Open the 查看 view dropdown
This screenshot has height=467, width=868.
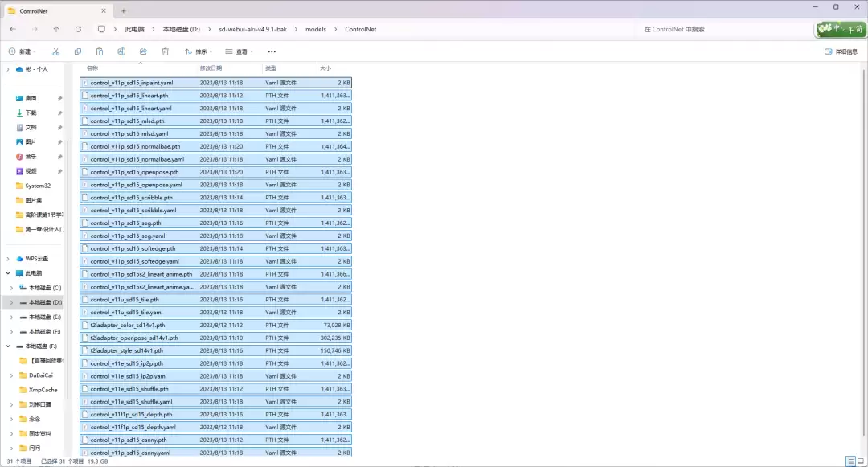tap(241, 51)
